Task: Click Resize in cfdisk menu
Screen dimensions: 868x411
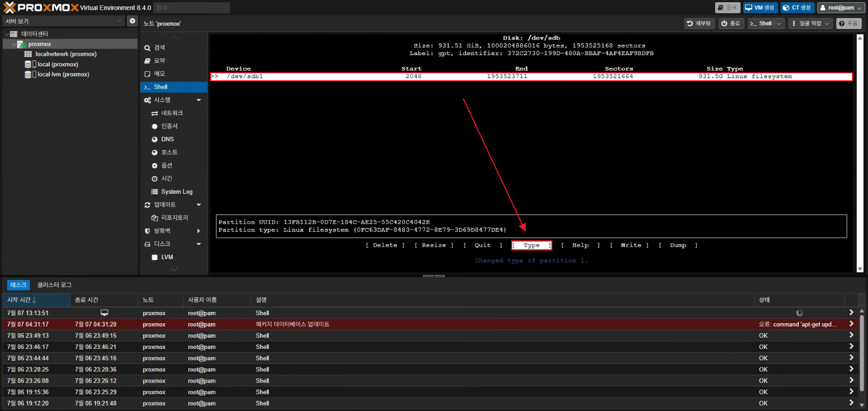Action: click(434, 245)
